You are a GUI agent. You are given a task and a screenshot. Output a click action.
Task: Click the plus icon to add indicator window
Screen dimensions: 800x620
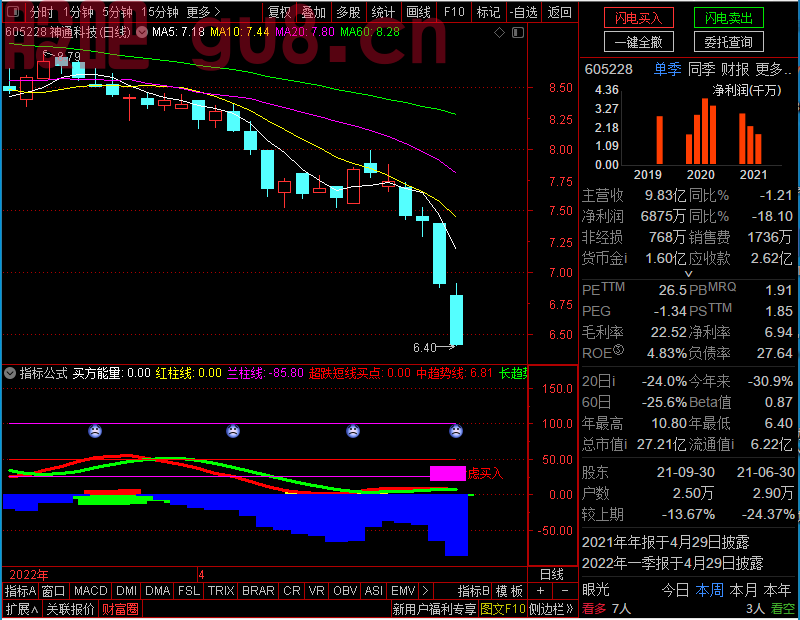(x=540, y=591)
